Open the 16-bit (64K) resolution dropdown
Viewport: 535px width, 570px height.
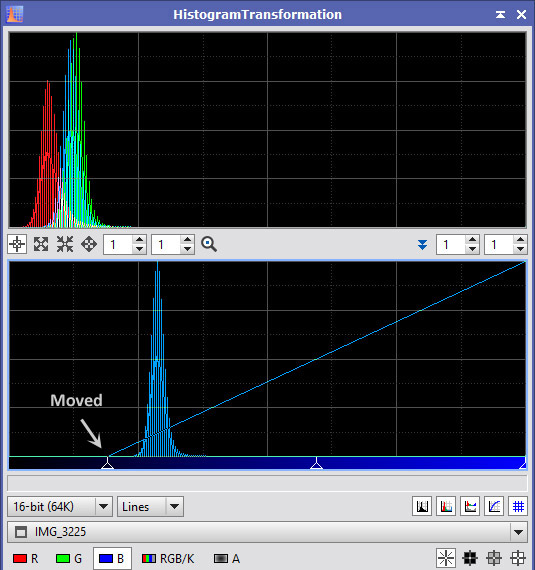pyautogui.click(x=60, y=506)
